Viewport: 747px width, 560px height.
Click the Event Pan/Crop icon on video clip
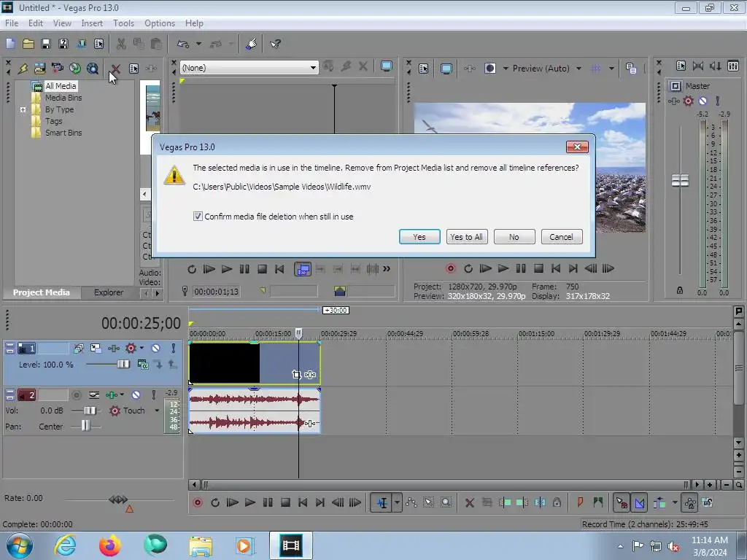(296, 375)
